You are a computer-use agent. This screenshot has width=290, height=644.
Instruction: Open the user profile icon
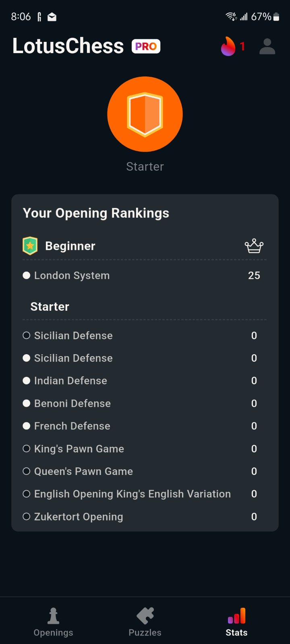click(x=267, y=46)
